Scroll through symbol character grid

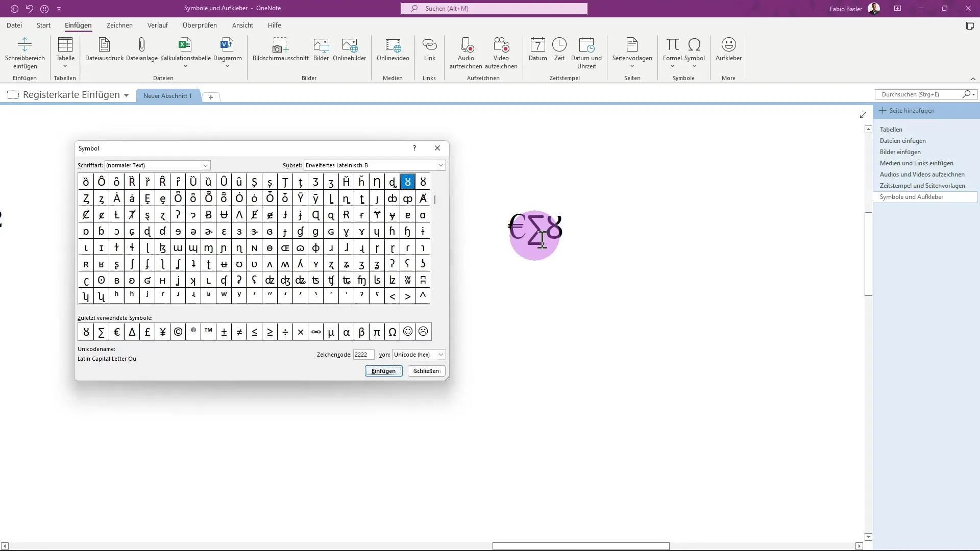pos(436,239)
